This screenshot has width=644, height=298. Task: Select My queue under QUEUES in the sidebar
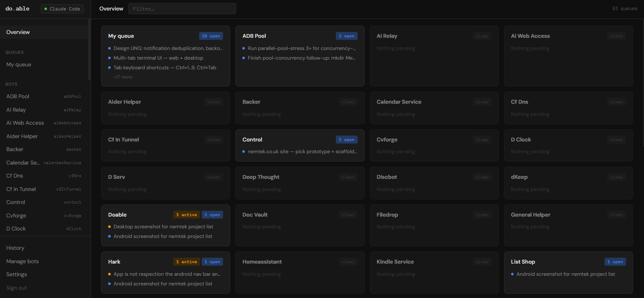[18, 64]
